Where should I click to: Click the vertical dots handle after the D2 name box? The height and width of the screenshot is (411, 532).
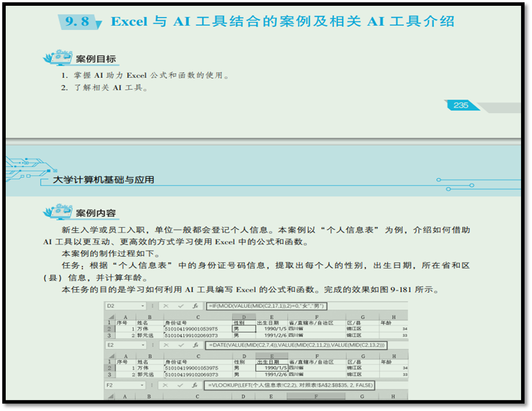click(x=152, y=306)
